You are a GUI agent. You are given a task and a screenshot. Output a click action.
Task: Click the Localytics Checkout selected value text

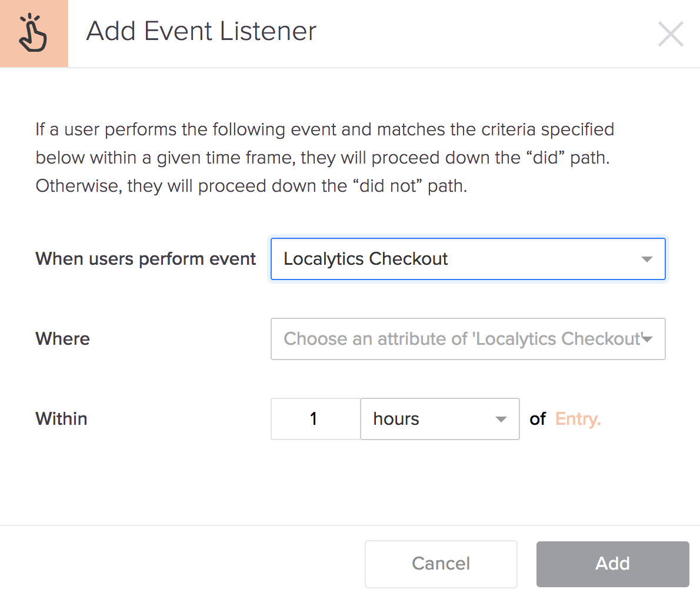[x=365, y=259]
